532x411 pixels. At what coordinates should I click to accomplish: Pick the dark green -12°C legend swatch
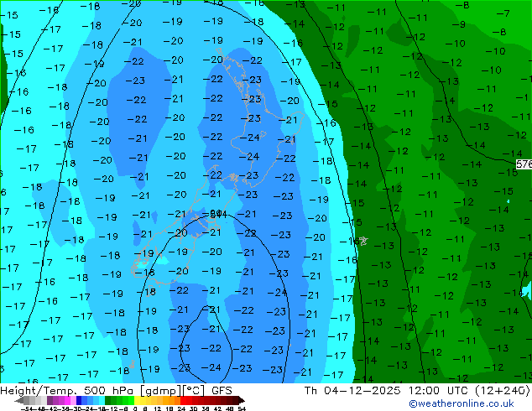pos(107,400)
